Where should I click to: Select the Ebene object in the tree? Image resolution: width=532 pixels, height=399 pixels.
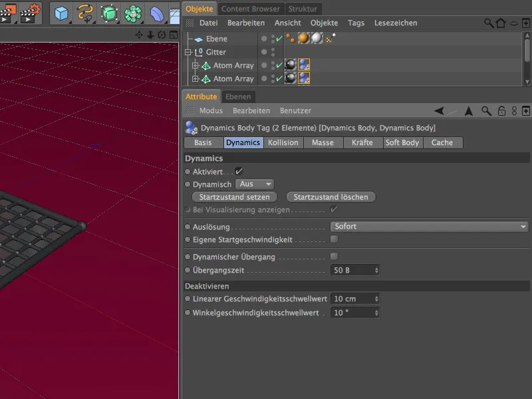pos(217,39)
